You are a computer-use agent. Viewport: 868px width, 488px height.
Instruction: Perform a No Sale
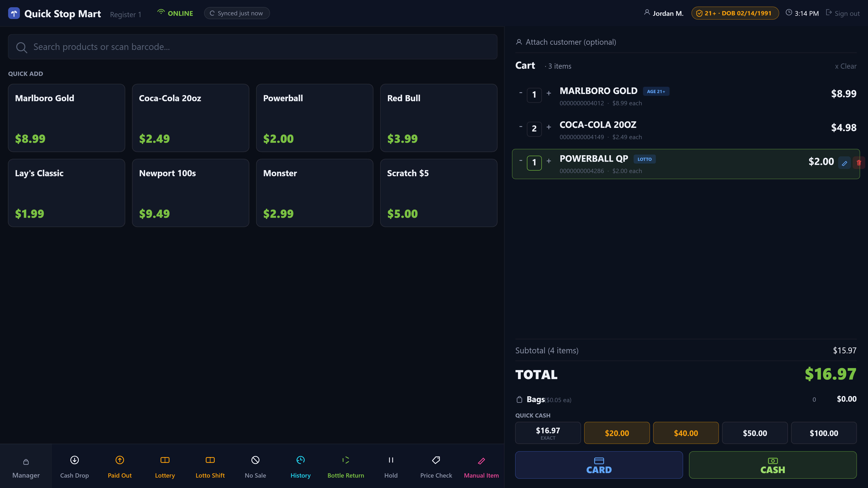255,467
